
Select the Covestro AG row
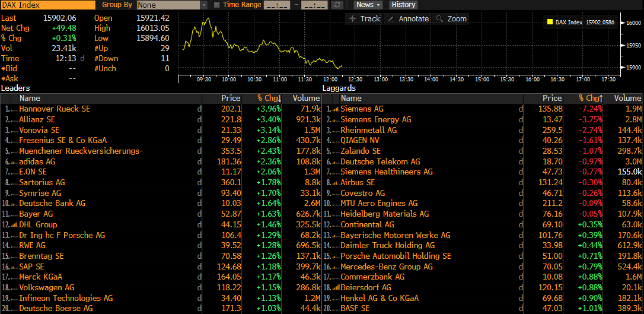483,193
